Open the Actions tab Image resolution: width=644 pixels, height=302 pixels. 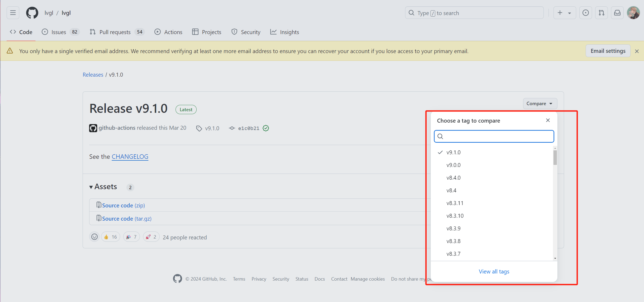[x=168, y=32]
